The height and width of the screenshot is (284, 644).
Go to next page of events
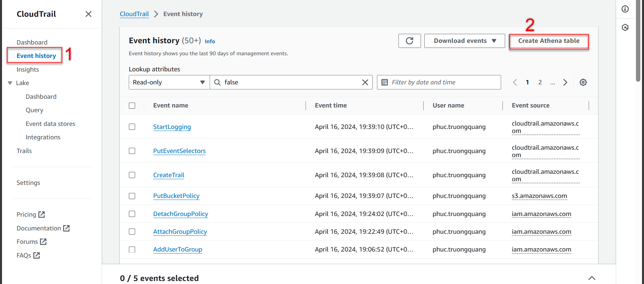coord(565,82)
